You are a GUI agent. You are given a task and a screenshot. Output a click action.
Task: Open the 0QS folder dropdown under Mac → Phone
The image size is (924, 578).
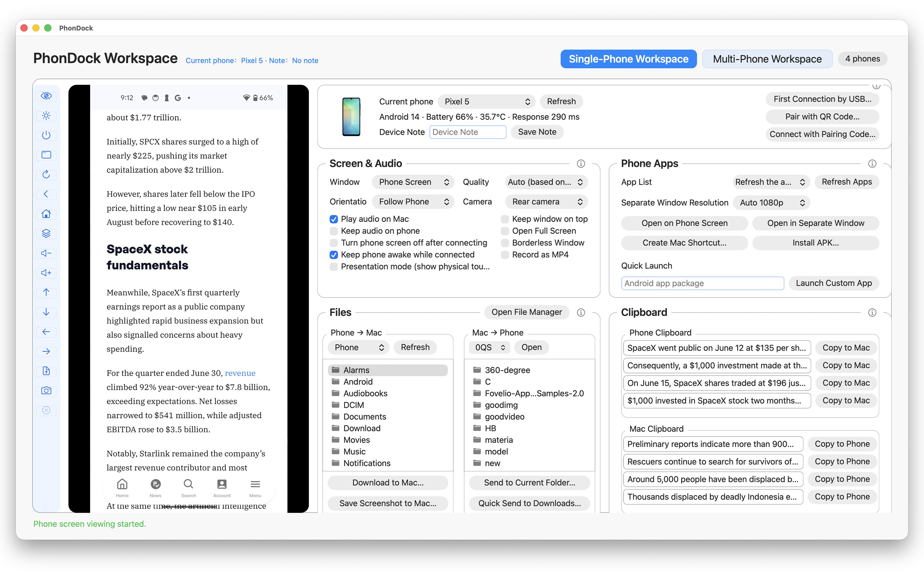[x=490, y=347]
